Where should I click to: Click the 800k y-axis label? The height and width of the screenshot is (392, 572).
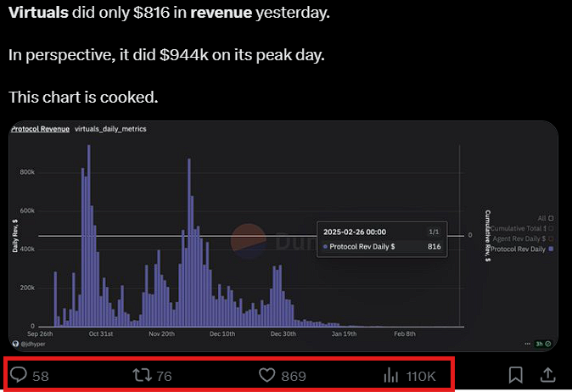coord(27,171)
